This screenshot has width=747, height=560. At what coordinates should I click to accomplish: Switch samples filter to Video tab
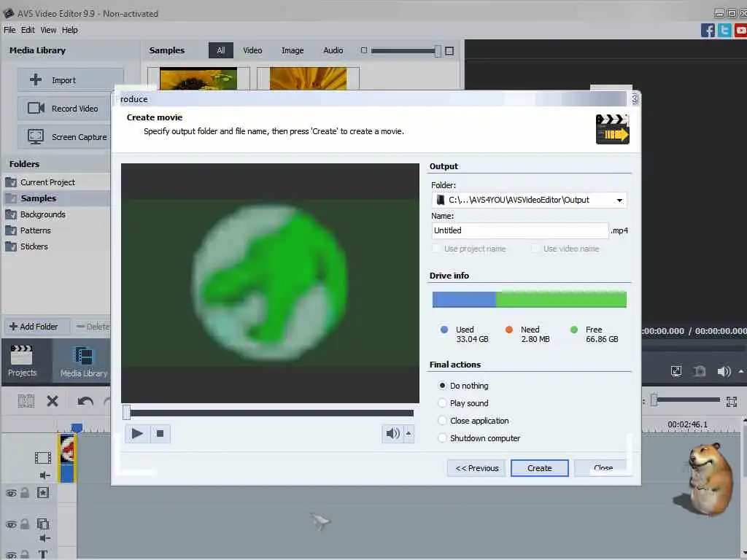pyautogui.click(x=252, y=50)
